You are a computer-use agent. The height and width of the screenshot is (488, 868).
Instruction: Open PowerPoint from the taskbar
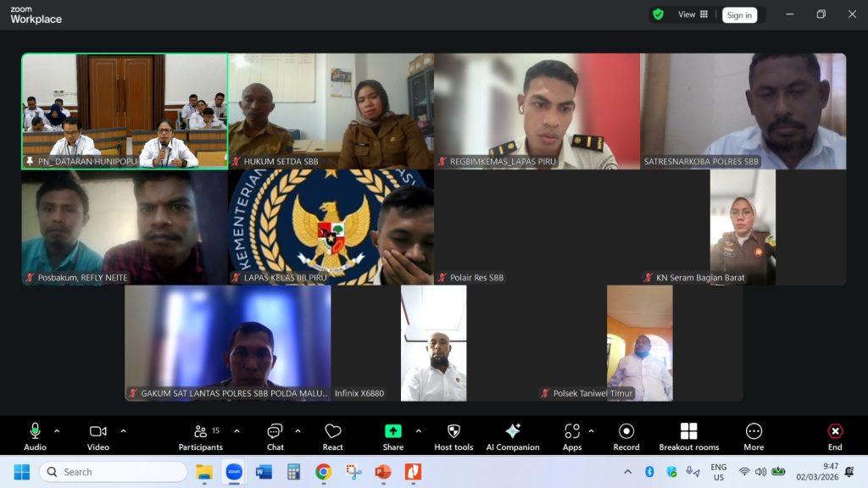click(x=382, y=472)
